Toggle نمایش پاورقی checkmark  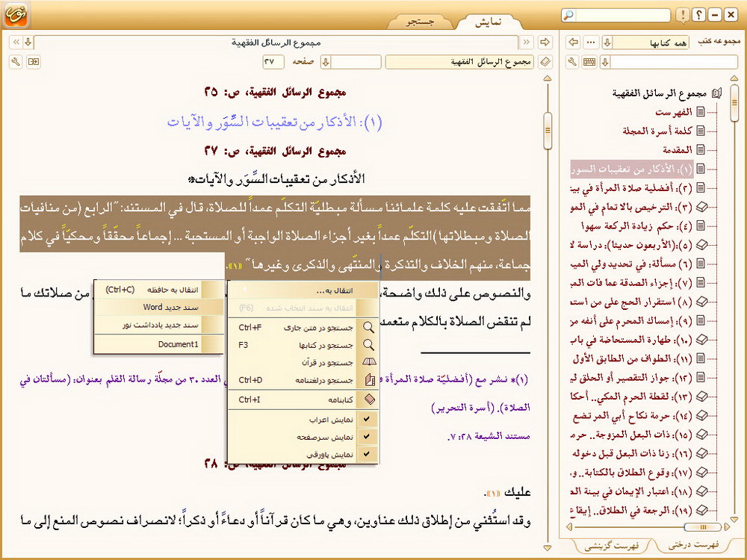pyautogui.click(x=366, y=454)
